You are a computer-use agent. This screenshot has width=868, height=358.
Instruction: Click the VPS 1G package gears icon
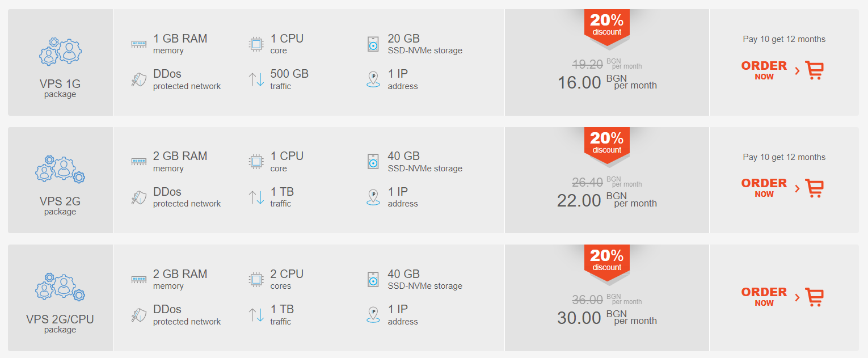pyautogui.click(x=60, y=51)
